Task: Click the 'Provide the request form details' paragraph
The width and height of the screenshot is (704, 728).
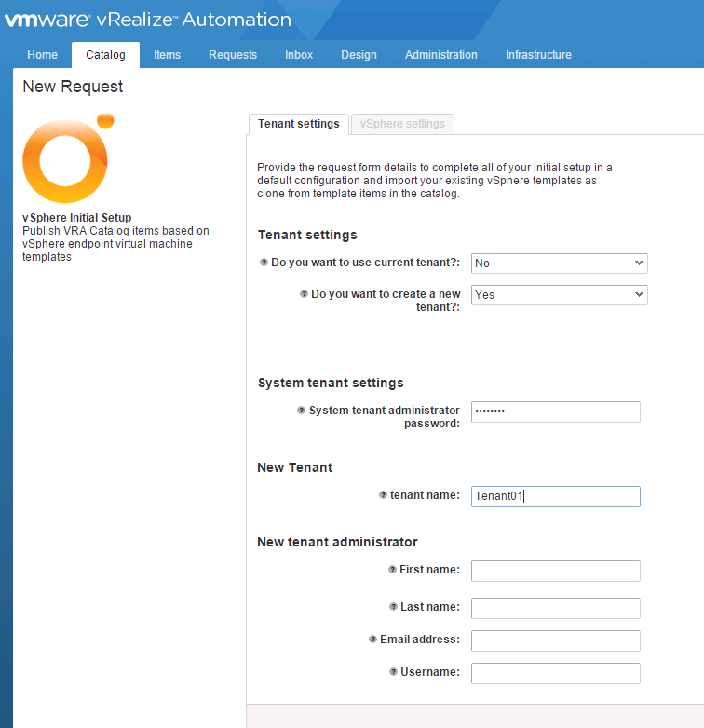Action: coord(435,181)
